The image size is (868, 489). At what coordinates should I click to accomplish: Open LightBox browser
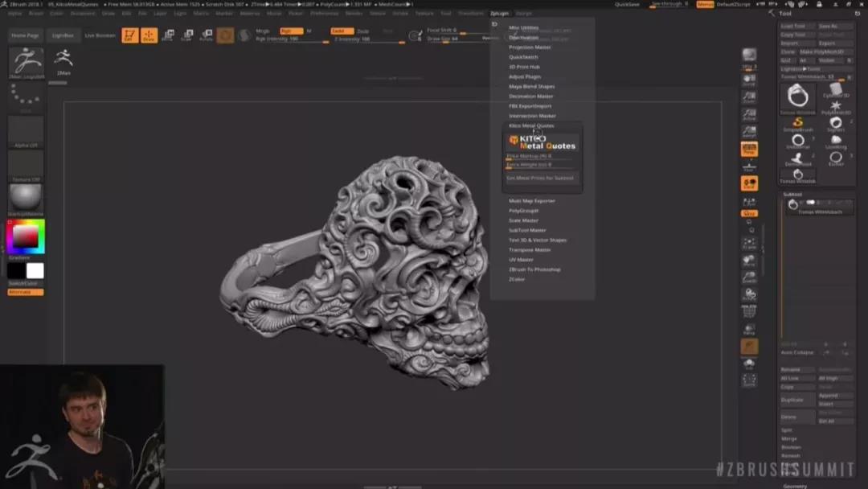pos(63,35)
